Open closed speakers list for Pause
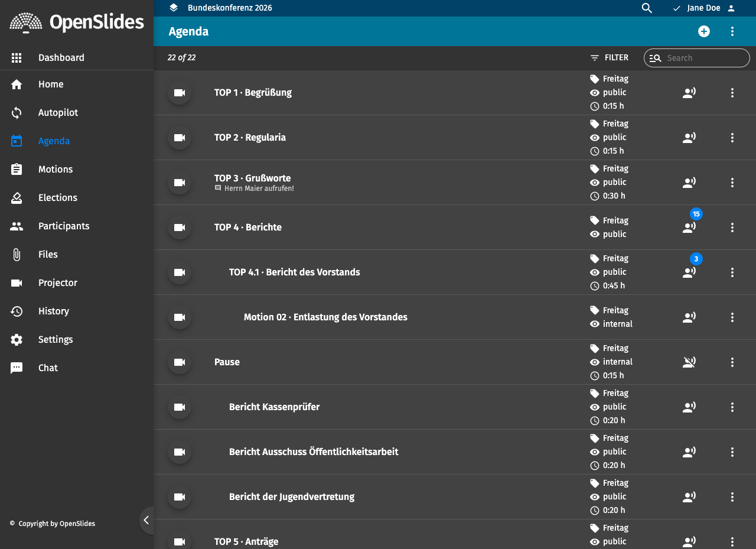The width and height of the screenshot is (756, 549). pyautogui.click(x=689, y=362)
